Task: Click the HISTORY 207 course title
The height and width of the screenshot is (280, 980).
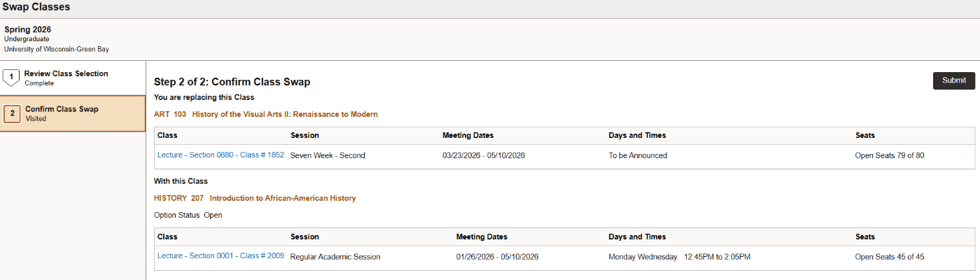Action: [255, 198]
